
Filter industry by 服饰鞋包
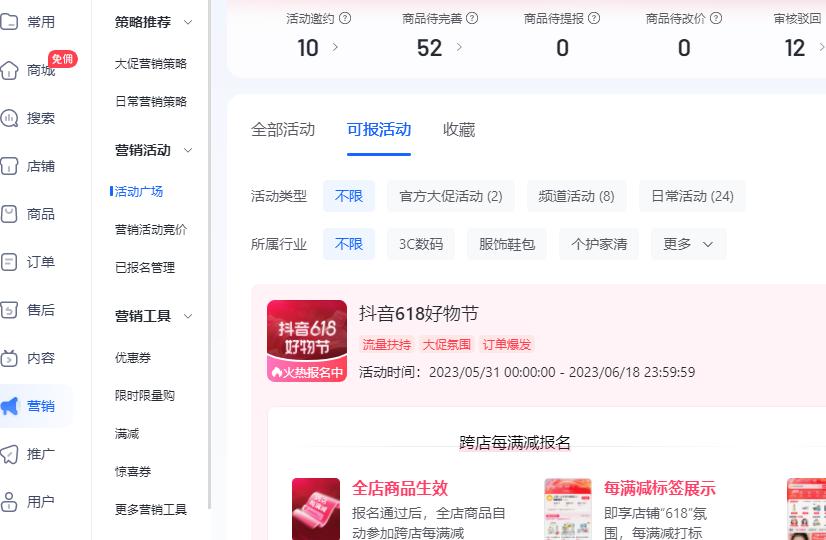click(x=507, y=244)
